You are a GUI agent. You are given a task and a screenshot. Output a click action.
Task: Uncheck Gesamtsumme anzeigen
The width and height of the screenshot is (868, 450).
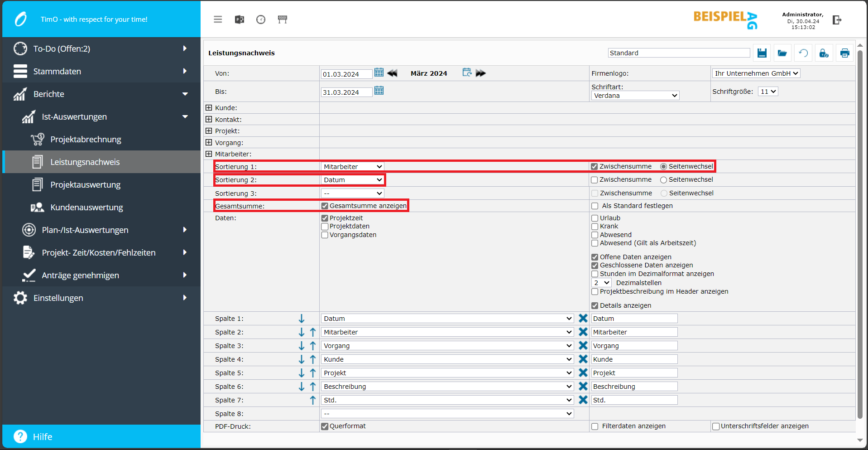click(x=325, y=206)
